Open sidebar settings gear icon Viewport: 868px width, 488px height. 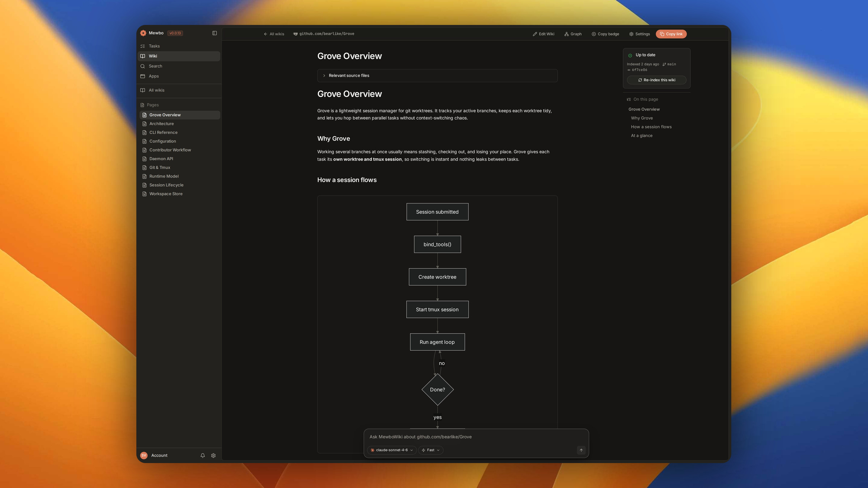click(x=213, y=455)
